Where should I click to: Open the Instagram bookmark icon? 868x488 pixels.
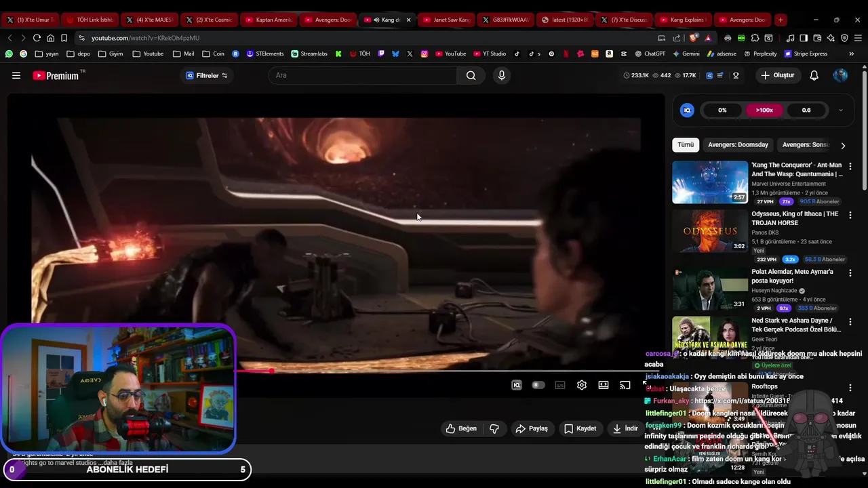tap(425, 54)
